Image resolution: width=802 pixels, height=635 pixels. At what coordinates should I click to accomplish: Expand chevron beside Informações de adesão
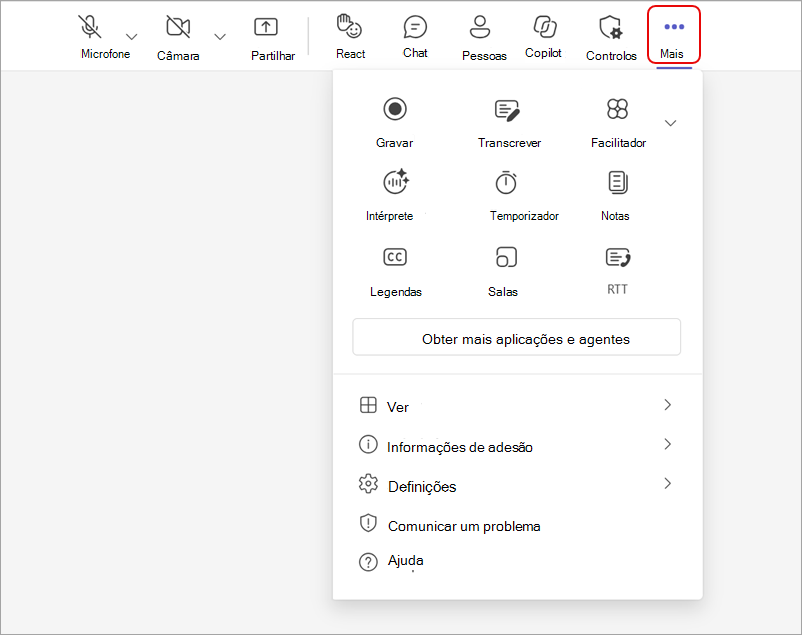pyautogui.click(x=667, y=444)
